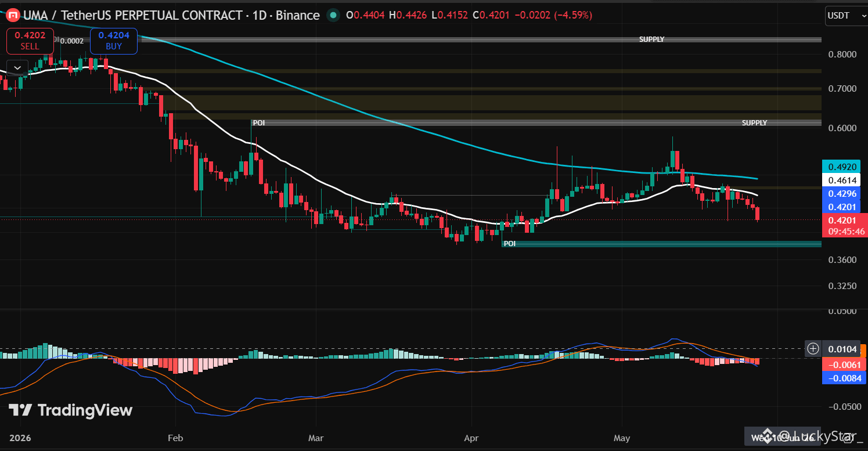Click the white 0.4614 moving average label
This screenshot has height=451, width=868.
pyautogui.click(x=842, y=180)
